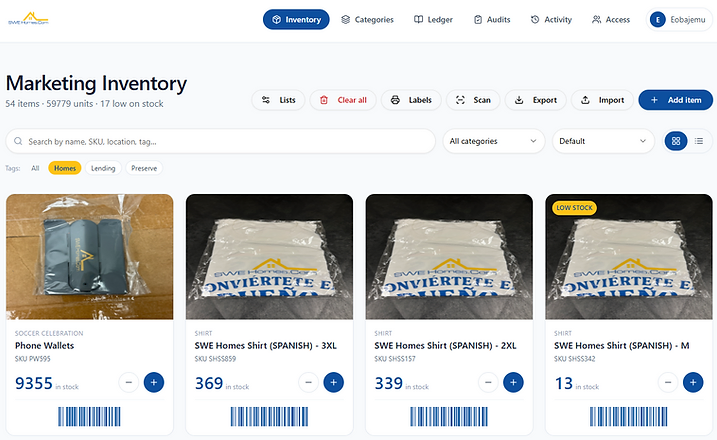The height and width of the screenshot is (440, 717).
Task: Add a new item
Action: (x=675, y=100)
